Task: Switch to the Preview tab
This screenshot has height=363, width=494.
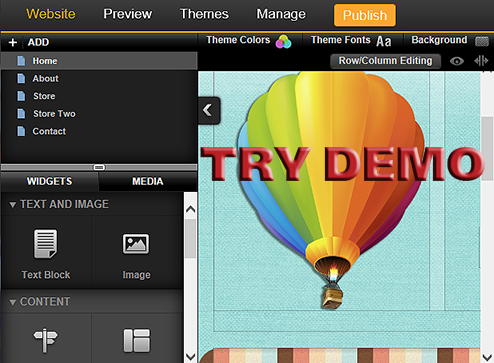Action: pos(127,14)
